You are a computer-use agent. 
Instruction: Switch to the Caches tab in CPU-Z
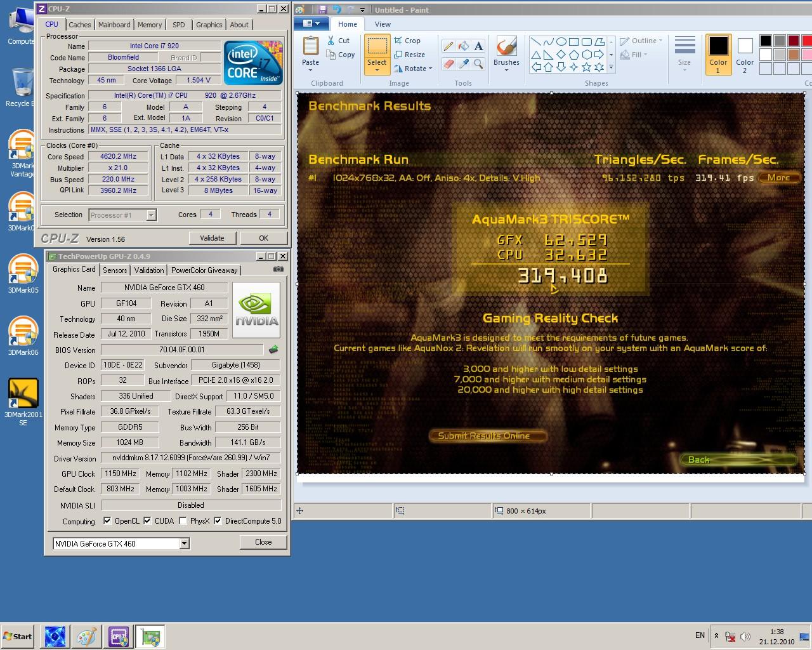tap(80, 25)
